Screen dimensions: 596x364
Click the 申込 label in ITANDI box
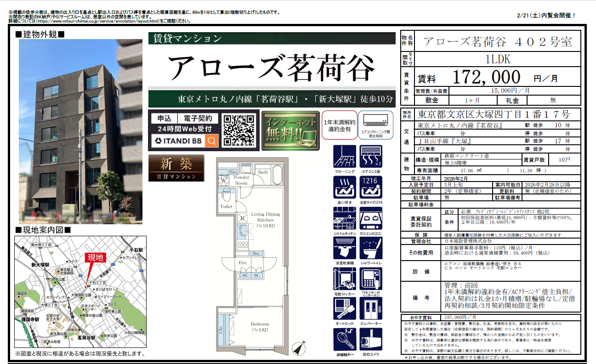coord(164,119)
